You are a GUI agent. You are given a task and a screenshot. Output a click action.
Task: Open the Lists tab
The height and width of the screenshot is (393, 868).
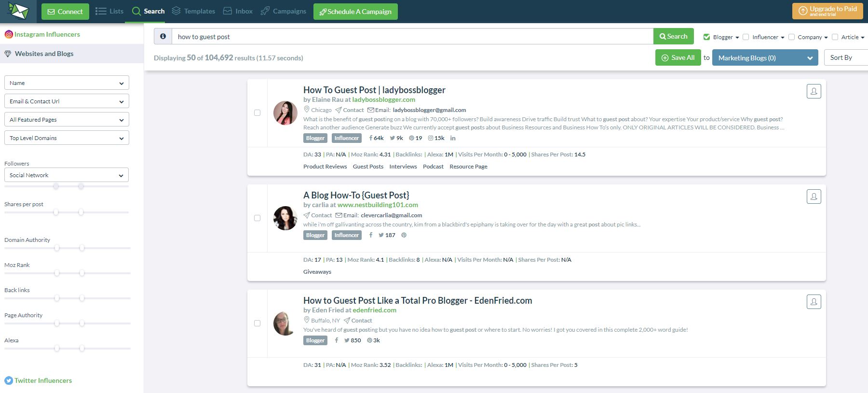click(109, 11)
